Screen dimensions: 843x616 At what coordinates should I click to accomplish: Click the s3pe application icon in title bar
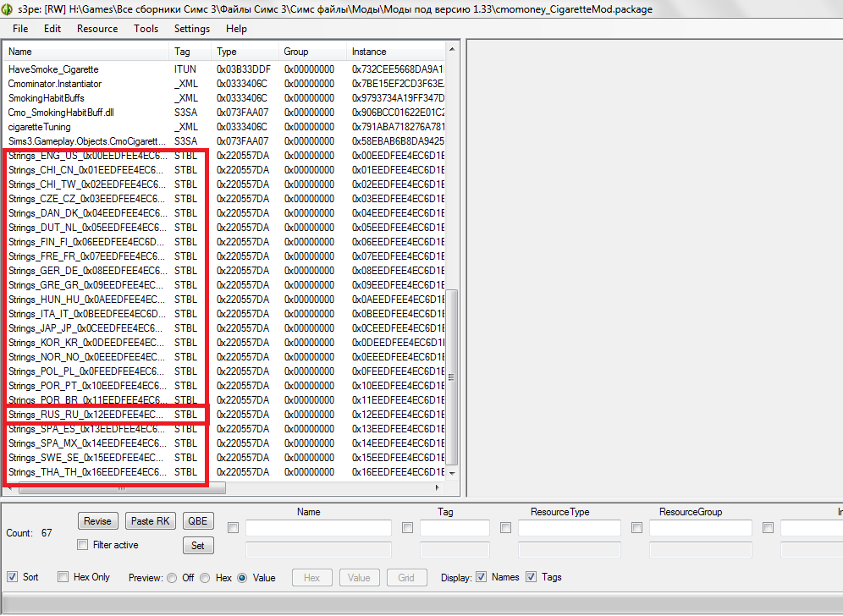click(8, 8)
